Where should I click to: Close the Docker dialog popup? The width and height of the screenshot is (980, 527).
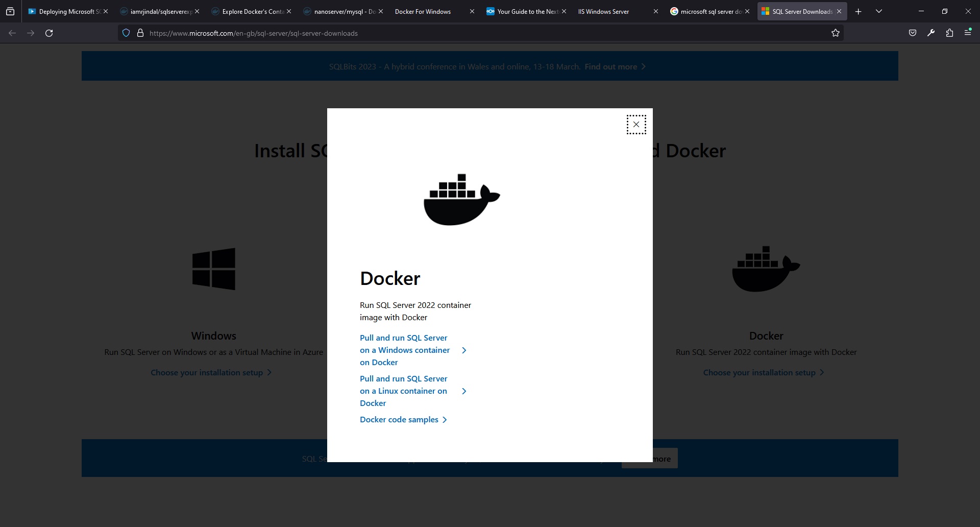coord(636,125)
